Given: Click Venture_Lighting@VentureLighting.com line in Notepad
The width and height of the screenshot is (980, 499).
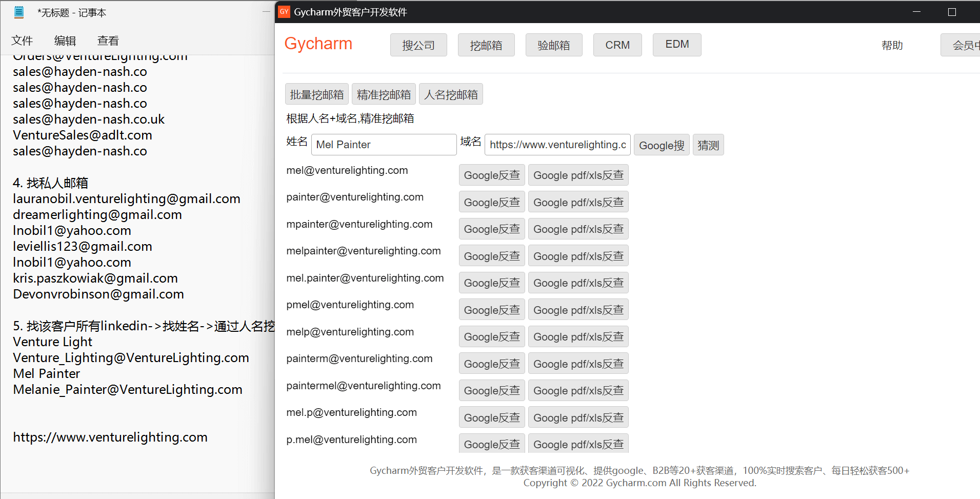Looking at the screenshot, I should point(131,357).
